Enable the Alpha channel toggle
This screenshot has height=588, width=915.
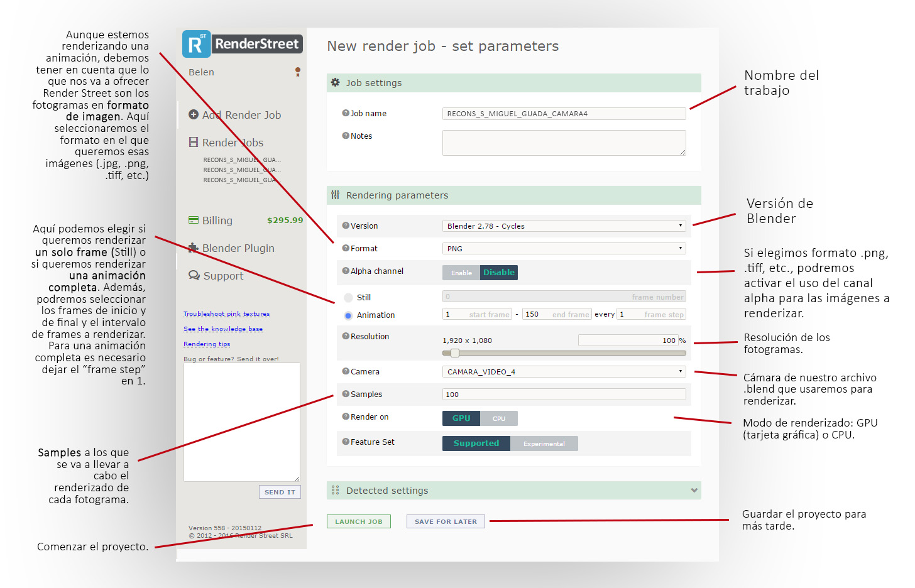461,273
